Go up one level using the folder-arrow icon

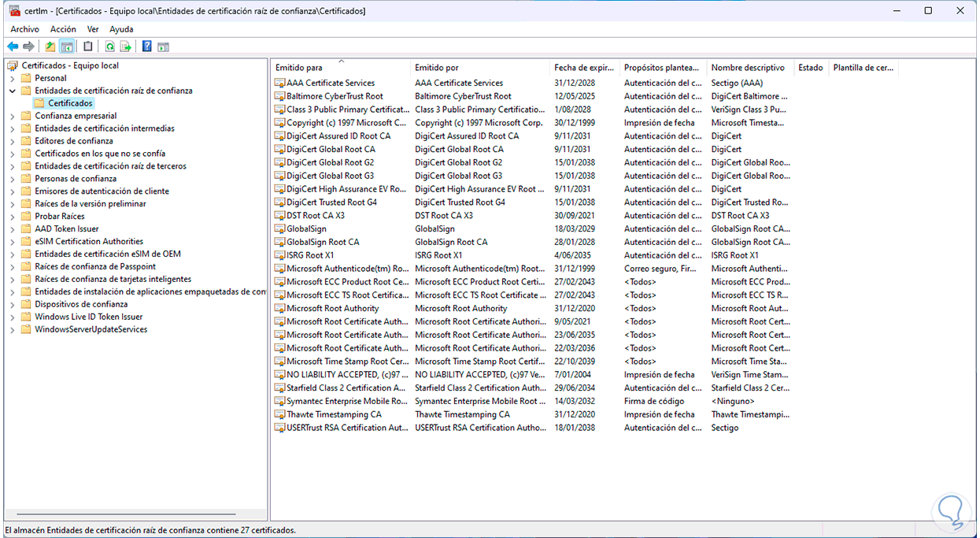point(50,46)
